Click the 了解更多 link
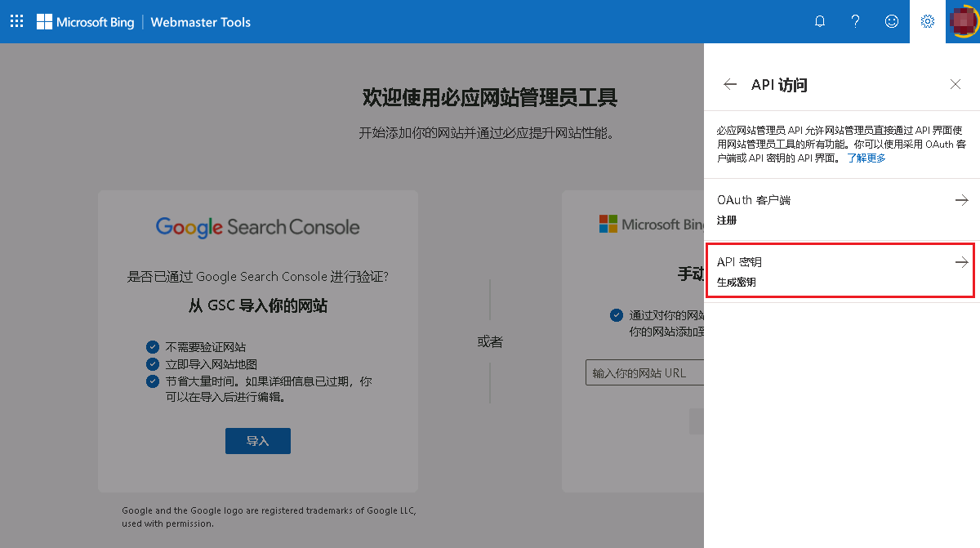The image size is (980, 548). (866, 158)
